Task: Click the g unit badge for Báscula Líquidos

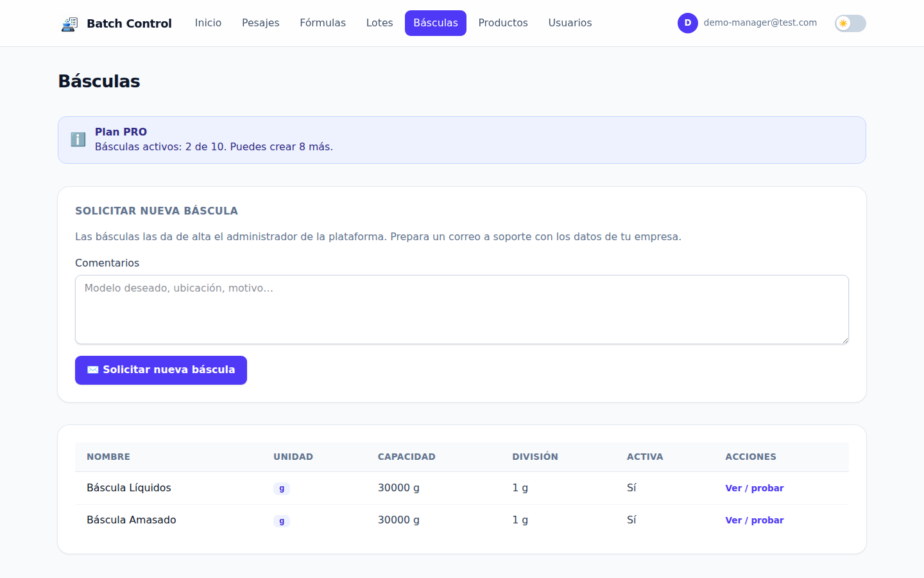Action: 282,489
